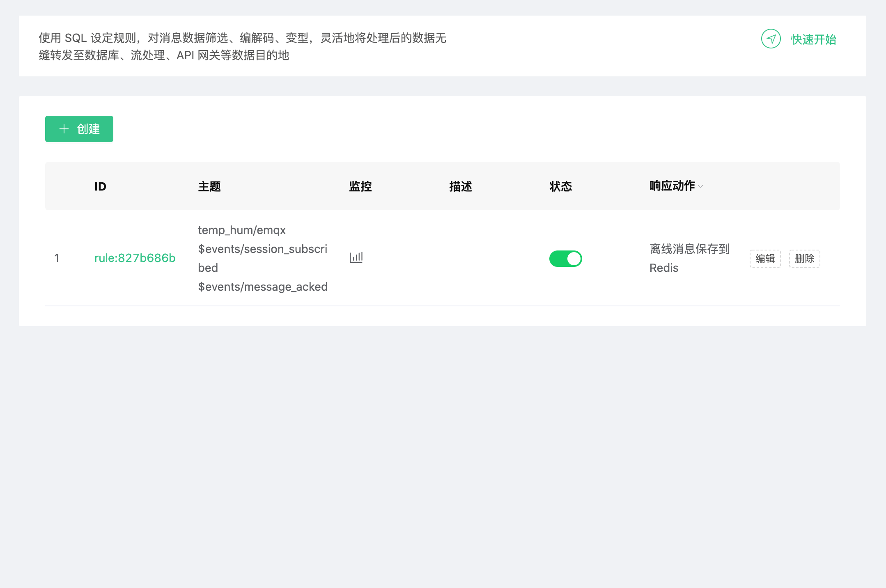The image size is (886, 588).
Task: Click the plus icon in 创建 button
Action: 64,129
